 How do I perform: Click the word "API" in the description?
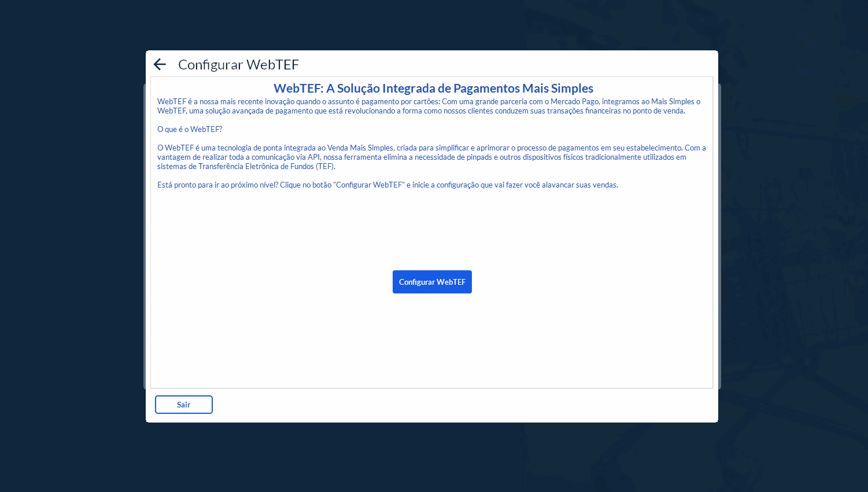[x=313, y=157]
